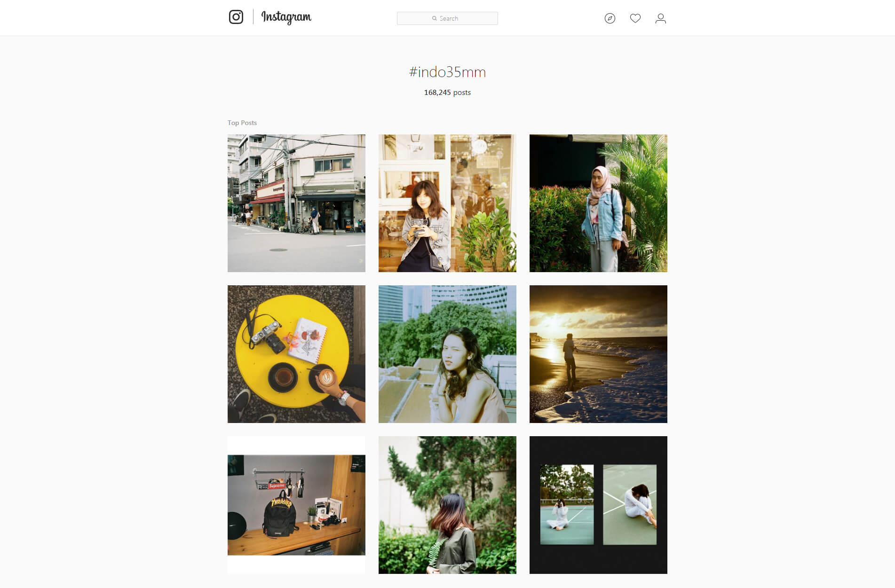
Task: Open the Japanese street corner photo
Action: pyautogui.click(x=296, y=203)
